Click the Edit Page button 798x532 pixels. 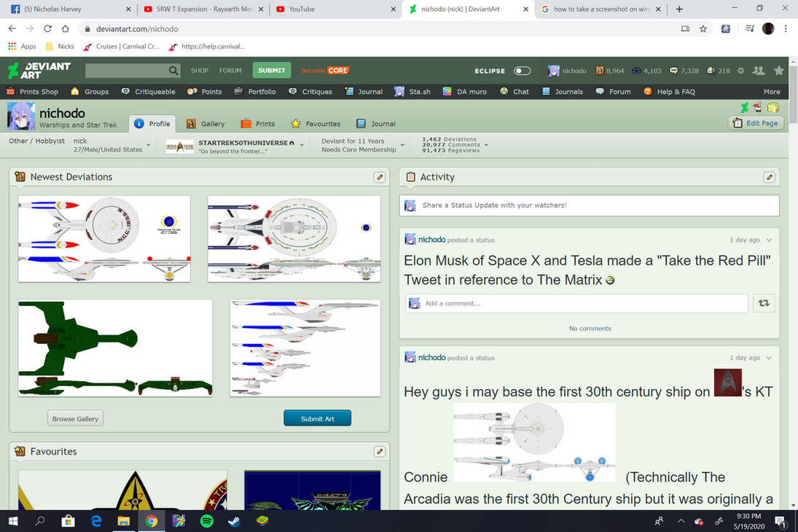coord(756,123)
